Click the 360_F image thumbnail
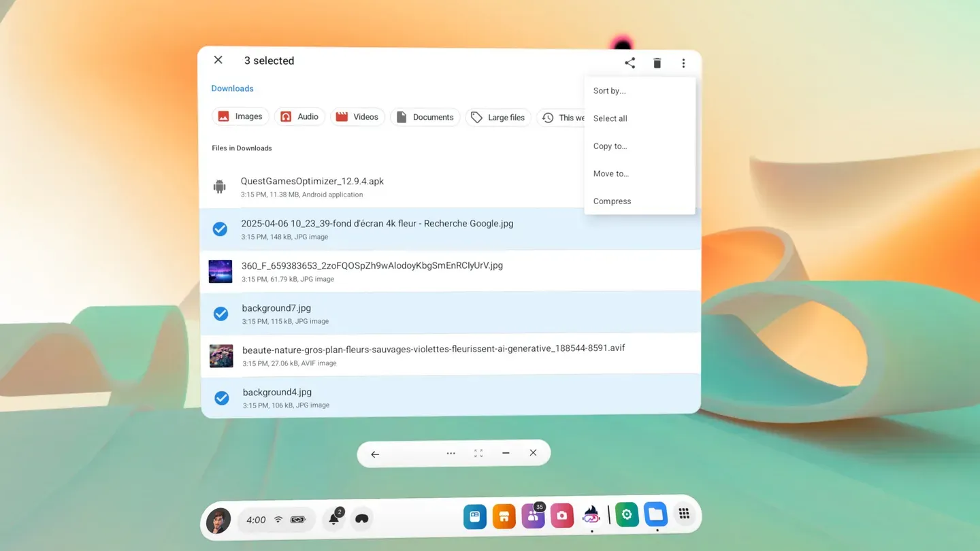Screen dimensions: 980x551 220,271
